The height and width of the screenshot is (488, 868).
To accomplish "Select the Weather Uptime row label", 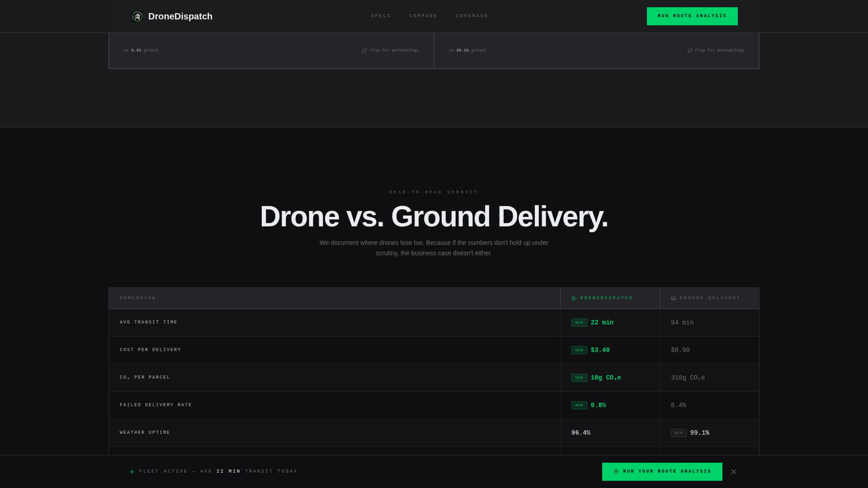I will (x=145, y=432).
